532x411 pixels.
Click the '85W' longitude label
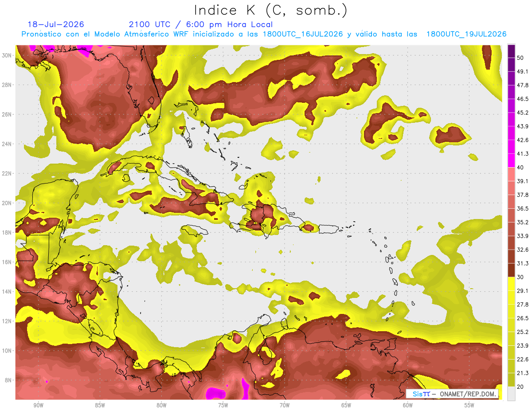point(100,406)
